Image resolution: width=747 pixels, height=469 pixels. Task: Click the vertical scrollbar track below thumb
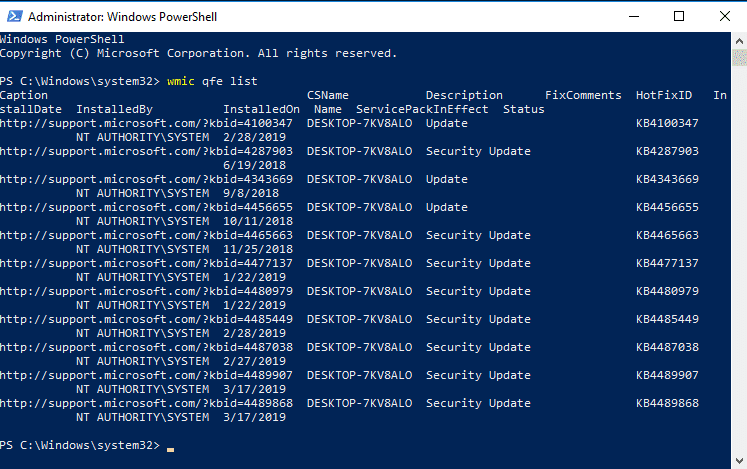[x=739, y=260]
